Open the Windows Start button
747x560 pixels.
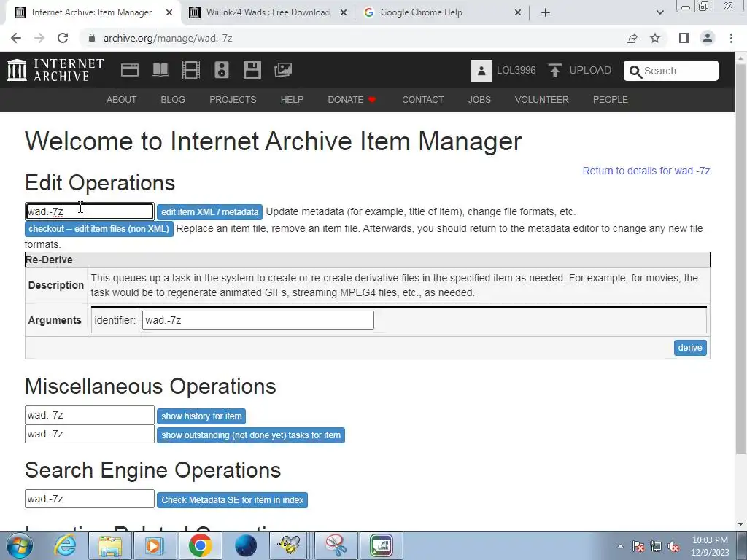click(x=19, y=545)
